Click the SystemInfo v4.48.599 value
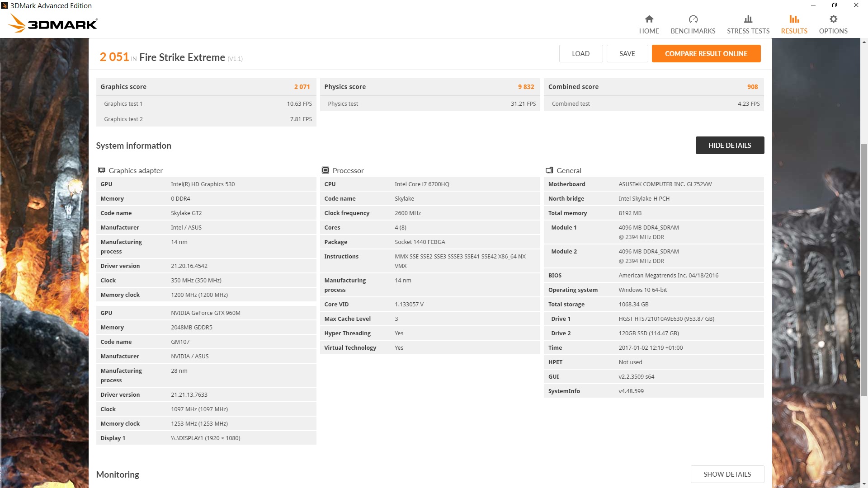The image size is (868, 488). click(x=631, y=391)
